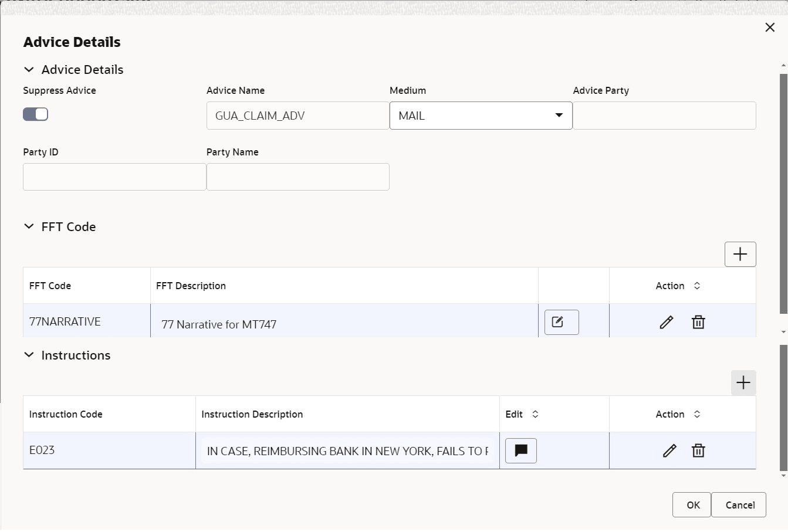Click the Party ID input field
Viewport: 788px width, 532px height.
(x=114, y=177)
